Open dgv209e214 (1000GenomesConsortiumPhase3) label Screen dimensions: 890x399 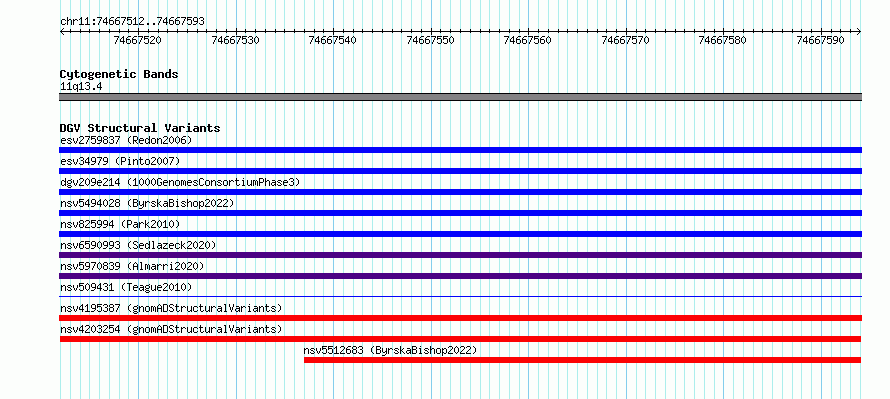(180, 182)
